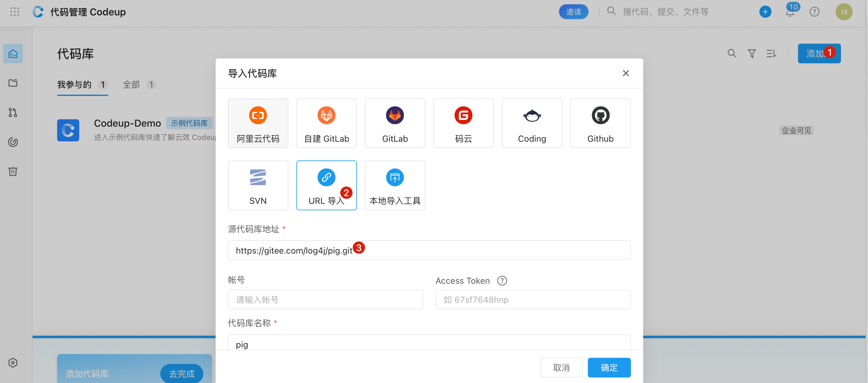Click the Access Token input field

[x=533, y=299]
